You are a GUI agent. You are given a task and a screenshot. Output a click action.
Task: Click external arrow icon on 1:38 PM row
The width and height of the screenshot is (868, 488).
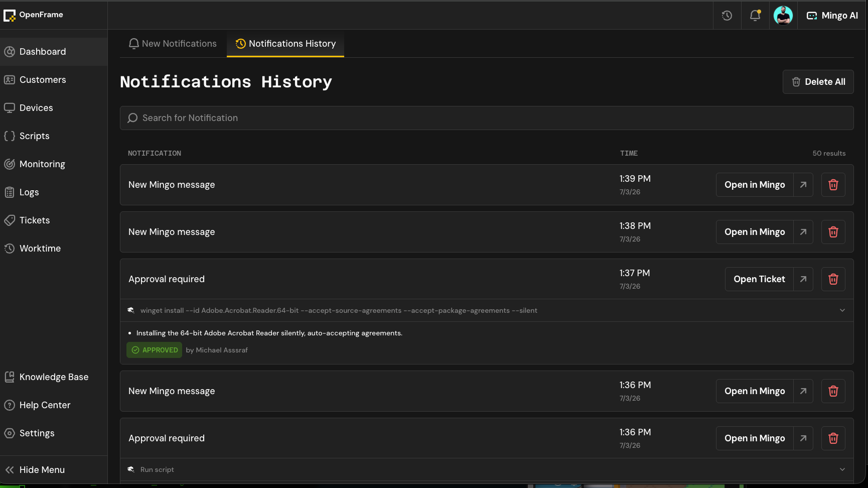pyautogui.click(x=803, y=232)
